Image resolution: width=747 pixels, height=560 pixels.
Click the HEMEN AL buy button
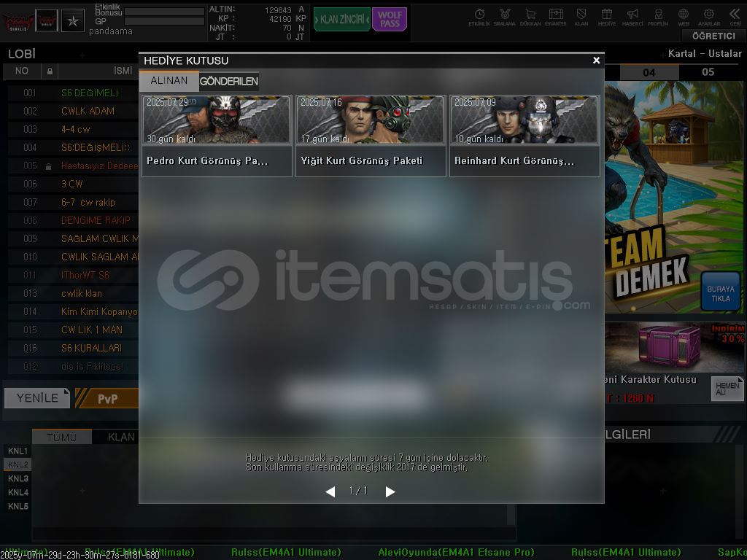pyautogui.click(x=727, y=389)
